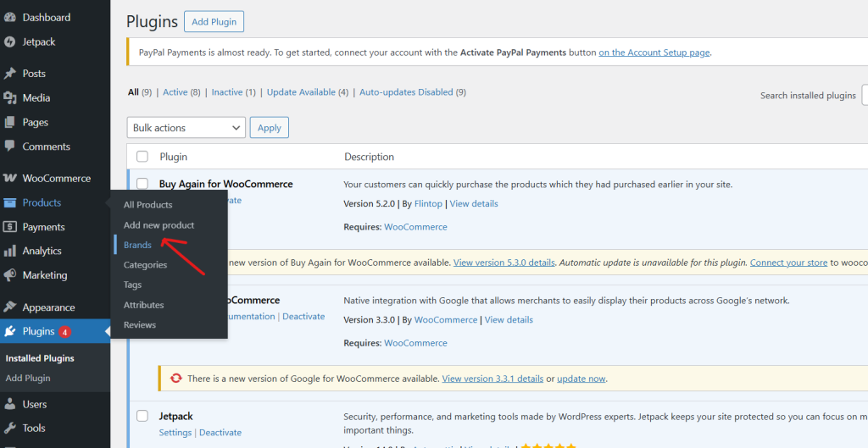Open Reviews in Products submenu

click(x=140, y=324)
